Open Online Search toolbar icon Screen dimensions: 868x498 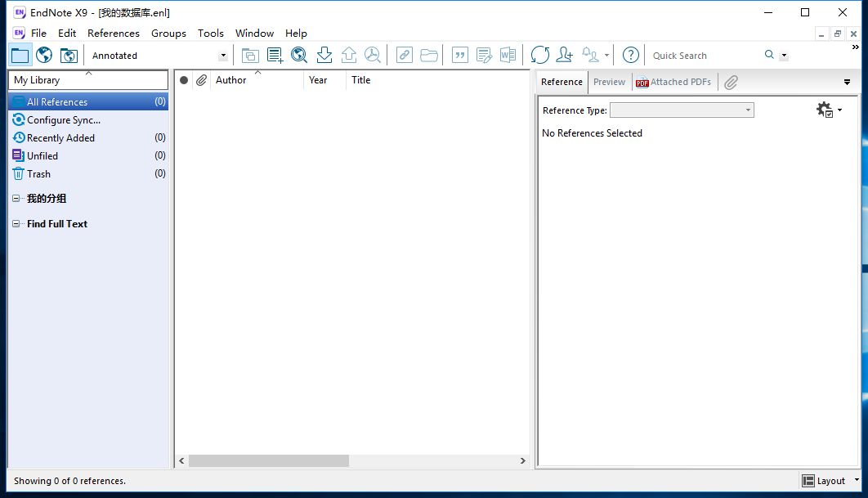point(299,56)
